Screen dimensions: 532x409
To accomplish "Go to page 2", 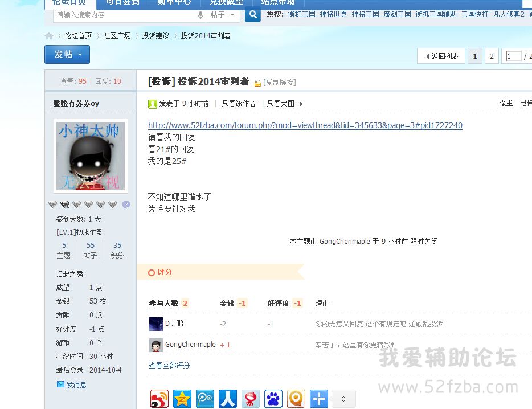I will (492, 56).
